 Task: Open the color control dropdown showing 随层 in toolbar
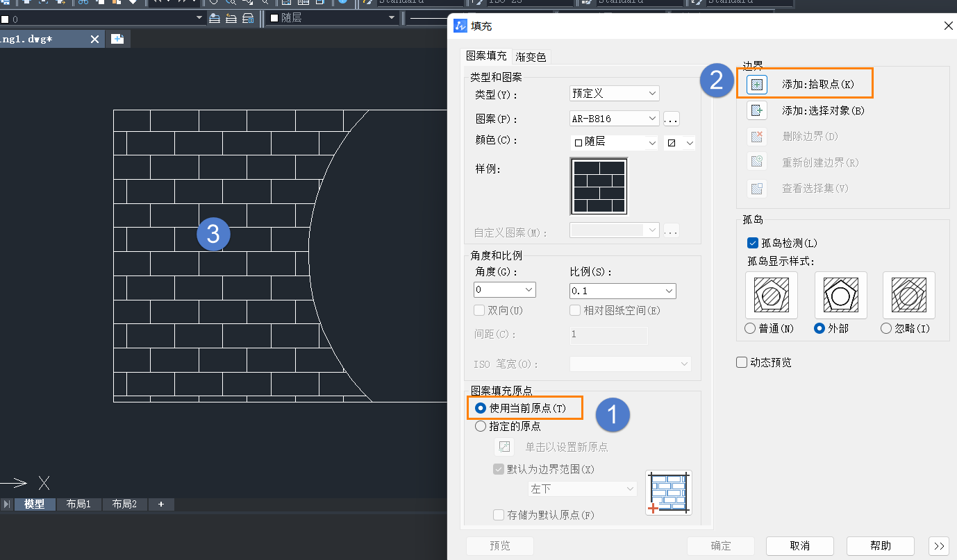[333, 18]
